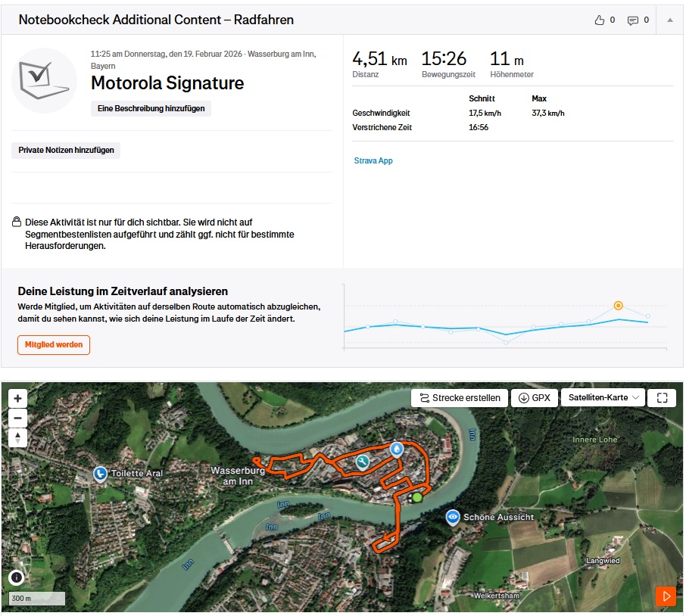This screenshot has width=686, height=616.
Task: Click Private Notizen hinzufügen button
Action: click(x=66, y=150)
